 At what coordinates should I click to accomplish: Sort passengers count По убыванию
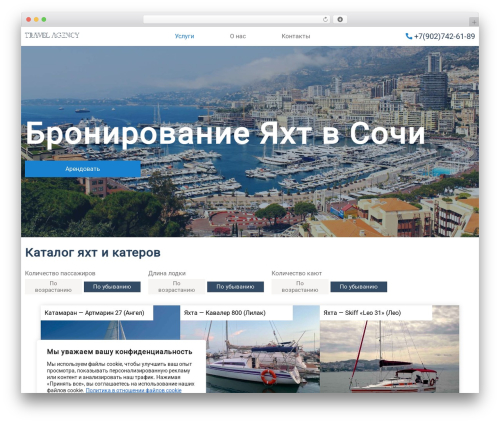[112, 287]
